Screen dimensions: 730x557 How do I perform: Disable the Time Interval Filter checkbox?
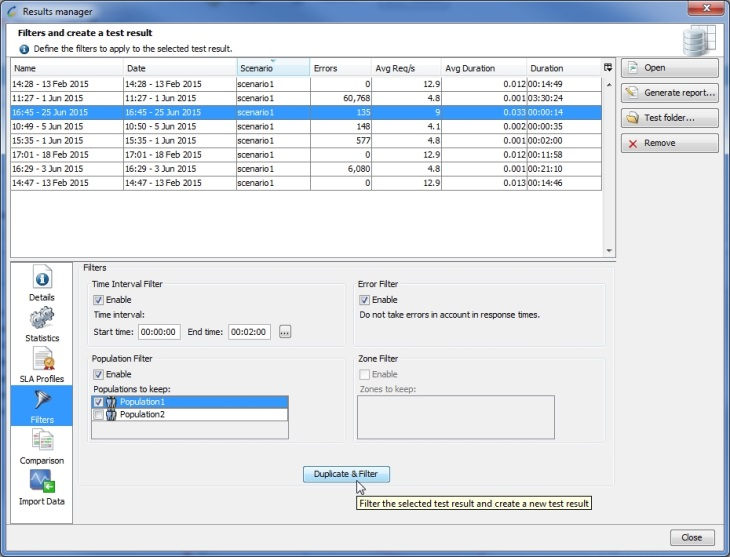coord(98,300)
